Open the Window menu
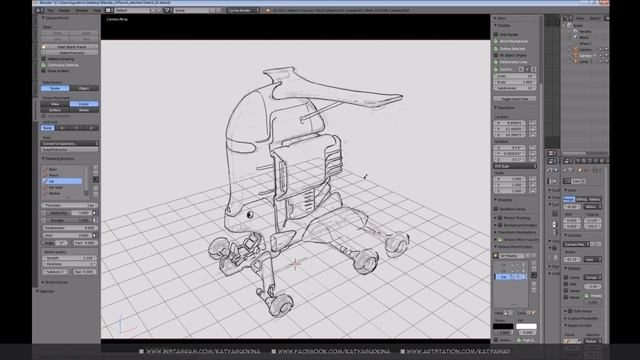This screenshot has width=640, height=360. tap(81, 10)
